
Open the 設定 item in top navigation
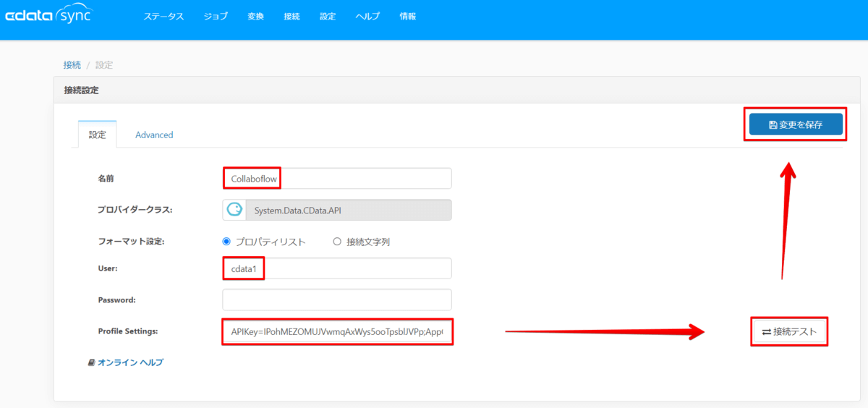point(328,16)
